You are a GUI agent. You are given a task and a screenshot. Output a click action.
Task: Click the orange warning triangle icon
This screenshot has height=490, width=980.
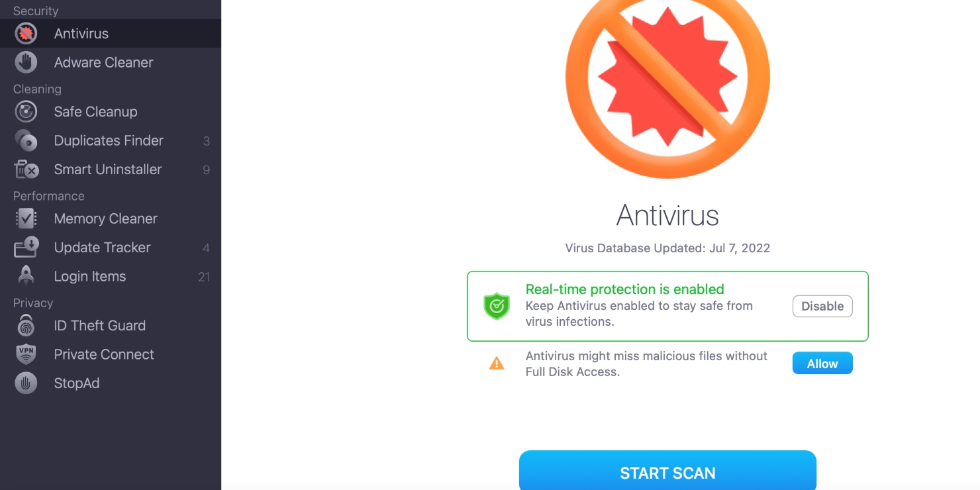[497, 364]
